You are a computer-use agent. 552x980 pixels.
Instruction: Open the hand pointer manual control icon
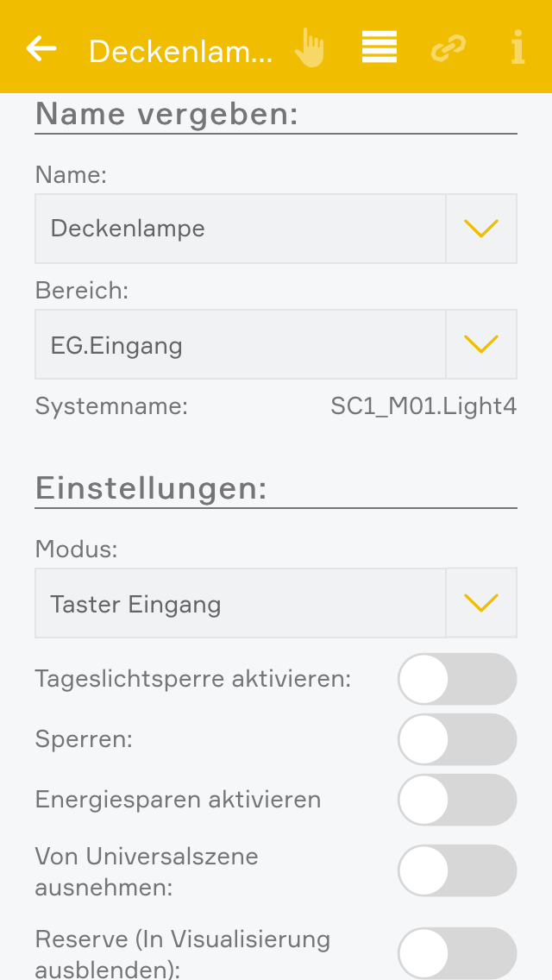pyautogui.click(x=309, y=48)
